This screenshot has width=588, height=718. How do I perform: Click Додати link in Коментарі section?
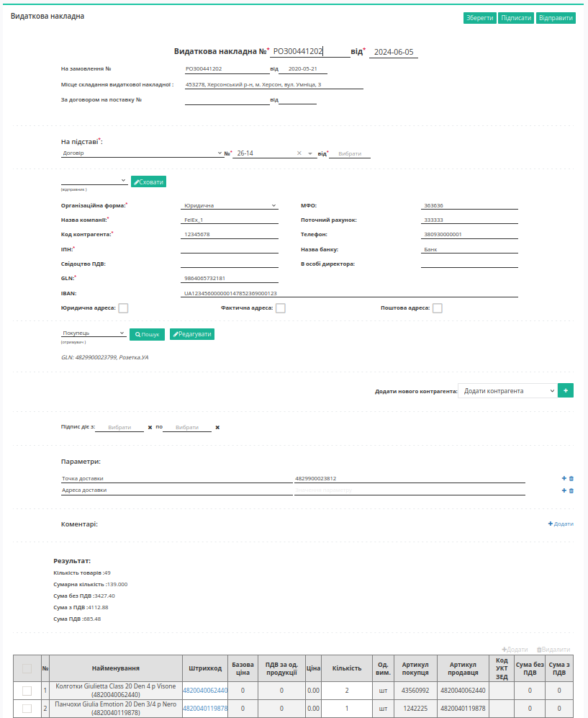coord(561,524)
